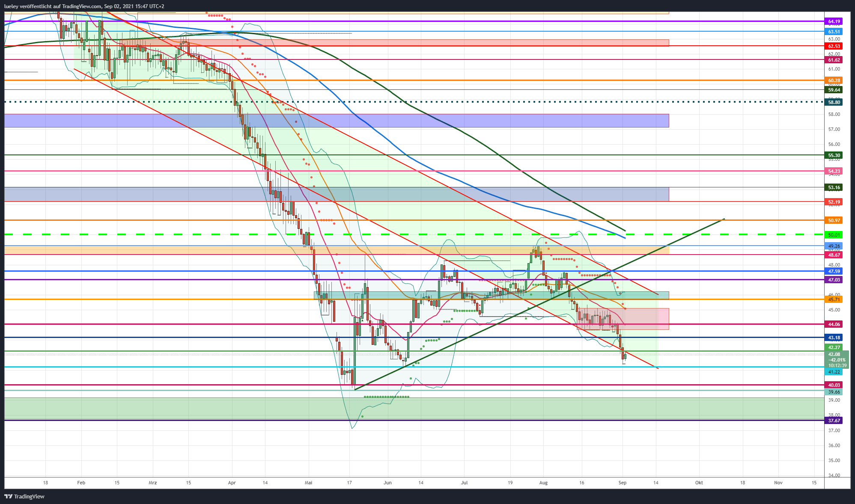Image resolution: width=855 pixels, height=504 pixels.
Task: Select the orange 50.97 price label
Action: click(834, 220)
